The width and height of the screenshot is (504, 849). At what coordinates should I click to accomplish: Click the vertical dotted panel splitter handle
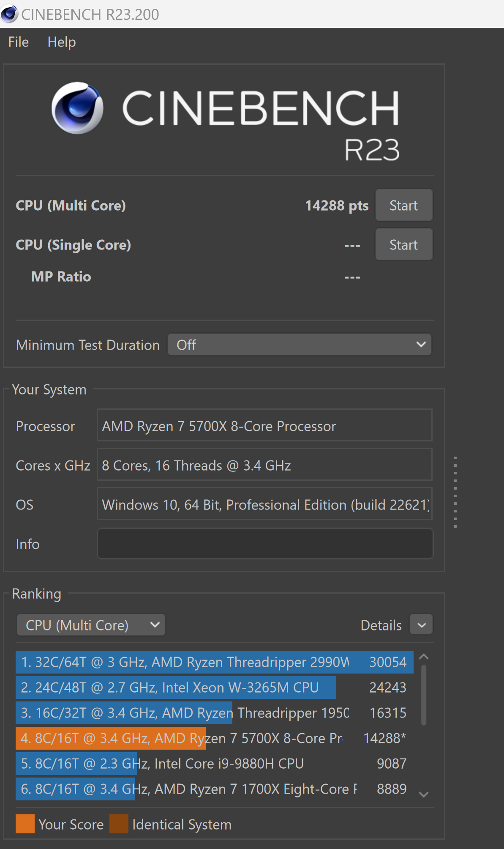pyautogui.click(x=455, y=492)
